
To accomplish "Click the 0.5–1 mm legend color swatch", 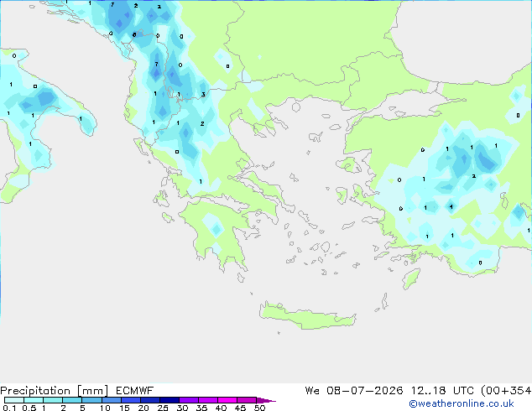I will [x=34, y=400].
